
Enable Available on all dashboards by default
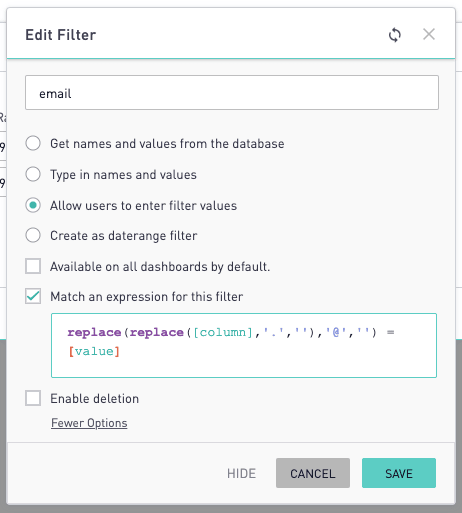[33, 266]
